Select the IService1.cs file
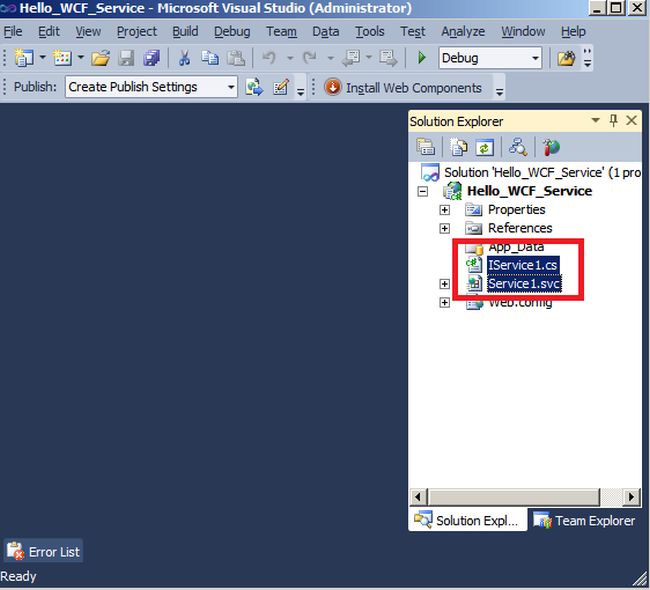This screenshot has height=590, width=650. click(x=523, y=265)
